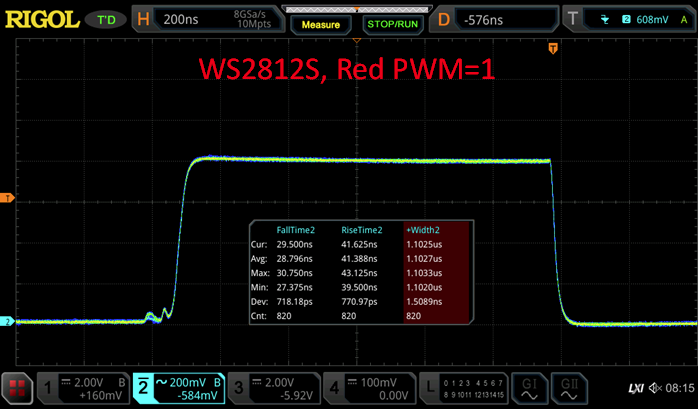Screen dimensions: 698x409
Task: Click the trigger position T marker at top
Action: click(553, 48)
